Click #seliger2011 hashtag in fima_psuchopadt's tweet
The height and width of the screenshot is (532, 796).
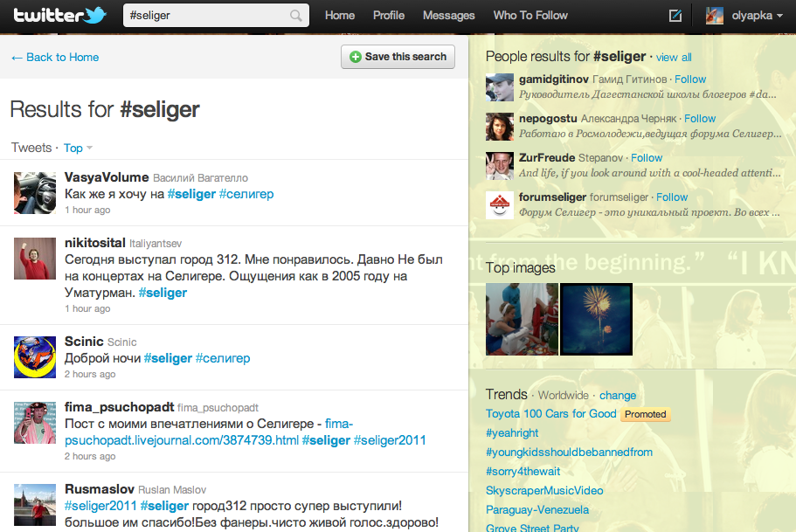click(x=390, y=440)
